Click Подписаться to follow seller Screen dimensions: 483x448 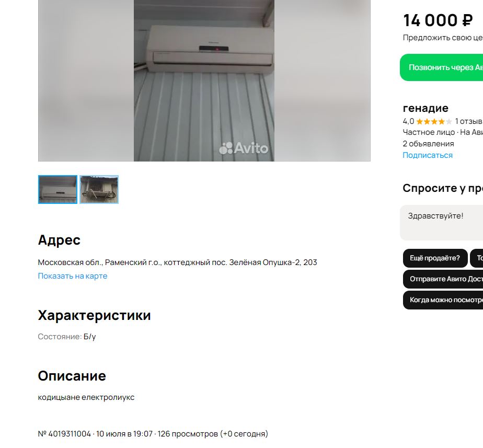coord(428,155)
